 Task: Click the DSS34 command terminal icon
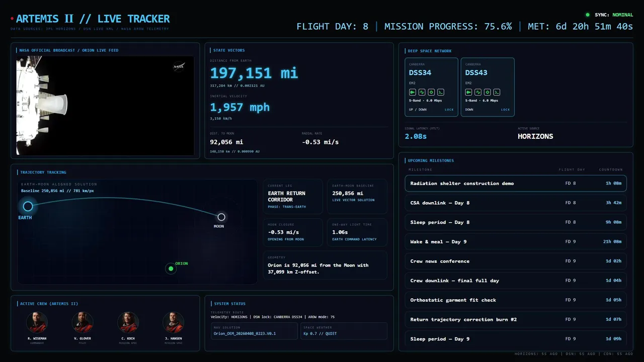tap(440, 93)
